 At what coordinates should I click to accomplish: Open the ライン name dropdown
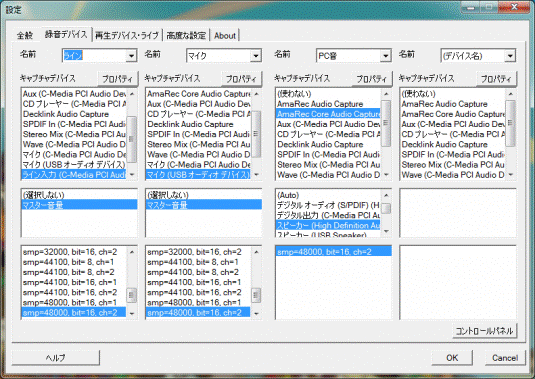point(131,56)
